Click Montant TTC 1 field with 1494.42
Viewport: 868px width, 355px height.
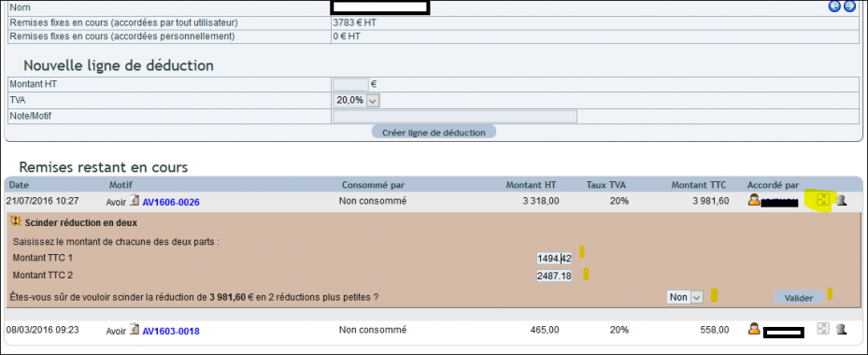(555, 258)
